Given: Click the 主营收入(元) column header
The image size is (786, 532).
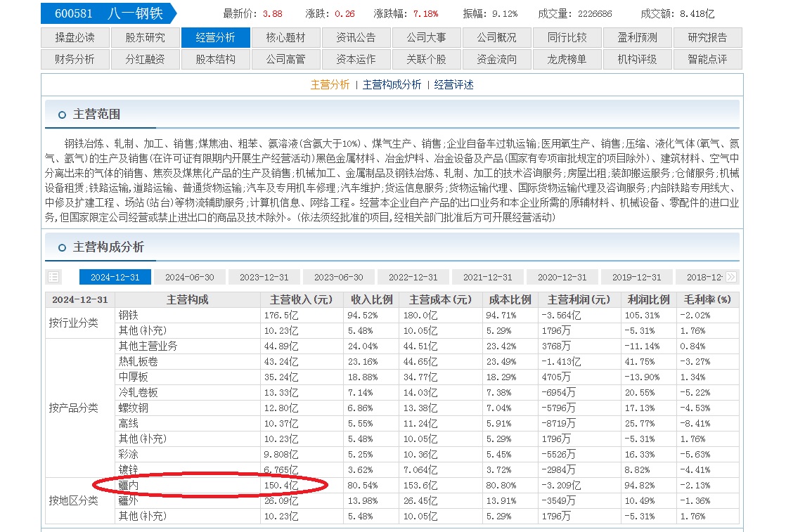Looking at the screenshot, I should 302,299.
